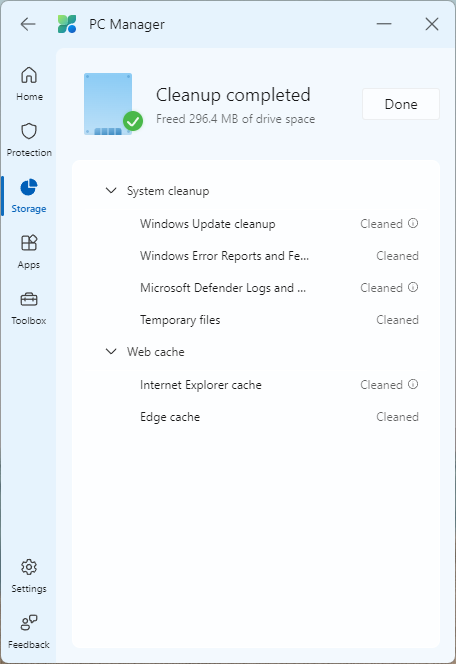The height and width of the screenshot is (664, 456).
Task: Minimize the PC Manager window
Action: click(384, 24)
